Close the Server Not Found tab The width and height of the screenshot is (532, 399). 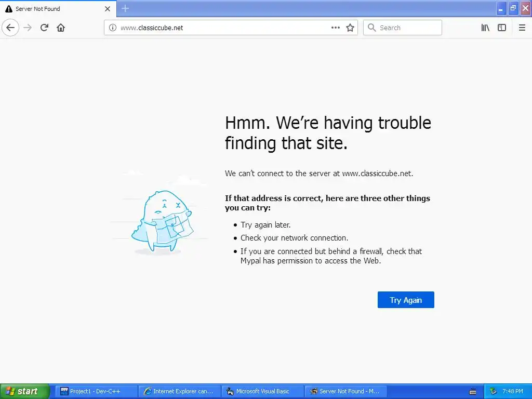click(107, 9)
